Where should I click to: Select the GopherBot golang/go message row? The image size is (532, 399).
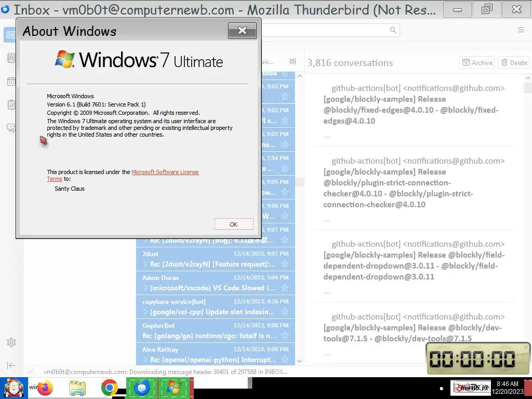216,330
